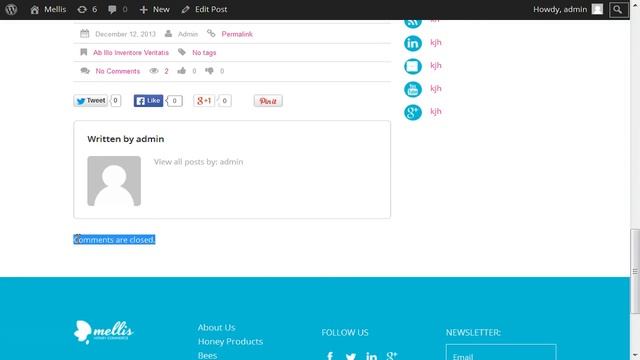Open the New content menu

tap(154, 9)
